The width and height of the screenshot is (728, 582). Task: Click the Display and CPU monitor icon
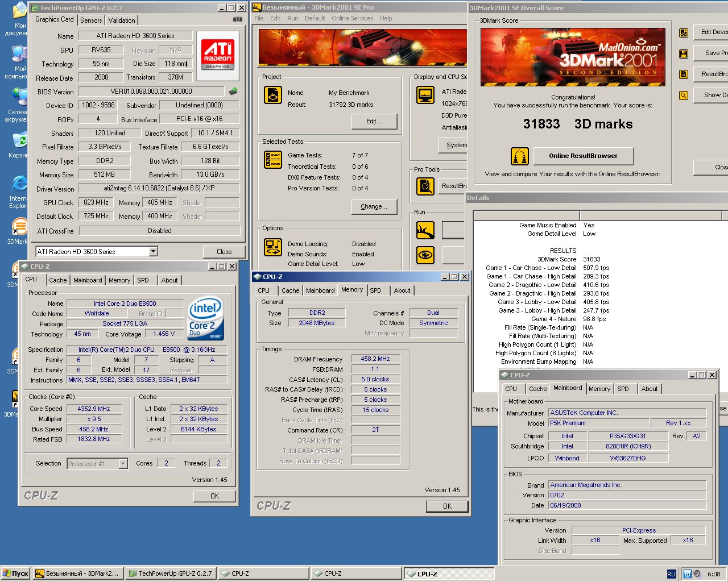(x=425, y=95)
